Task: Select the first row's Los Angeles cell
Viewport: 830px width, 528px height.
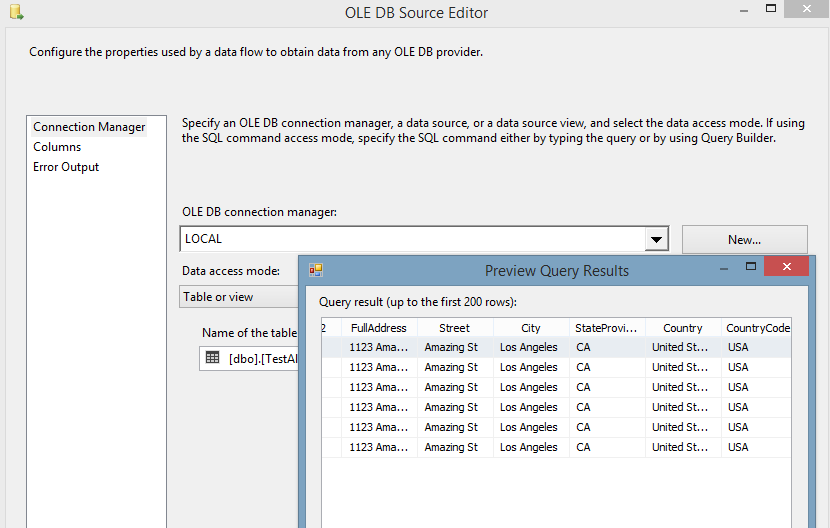Action: 531,347
